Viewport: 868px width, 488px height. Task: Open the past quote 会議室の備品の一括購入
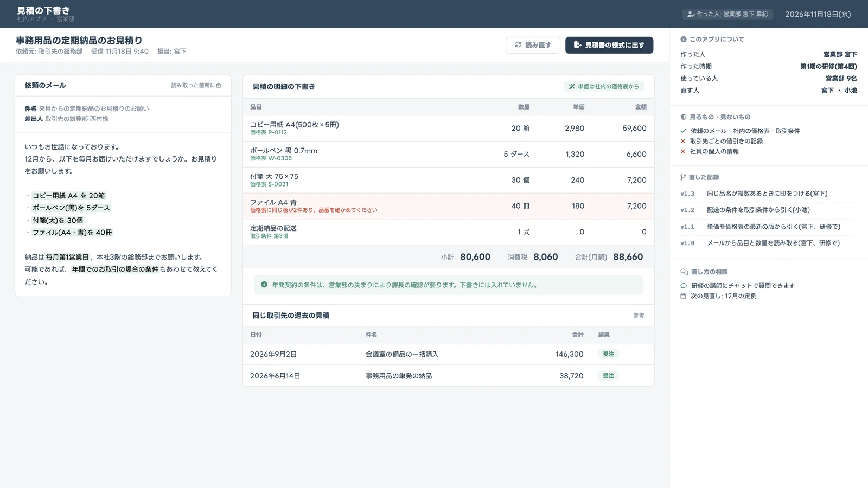click(448, 354)
